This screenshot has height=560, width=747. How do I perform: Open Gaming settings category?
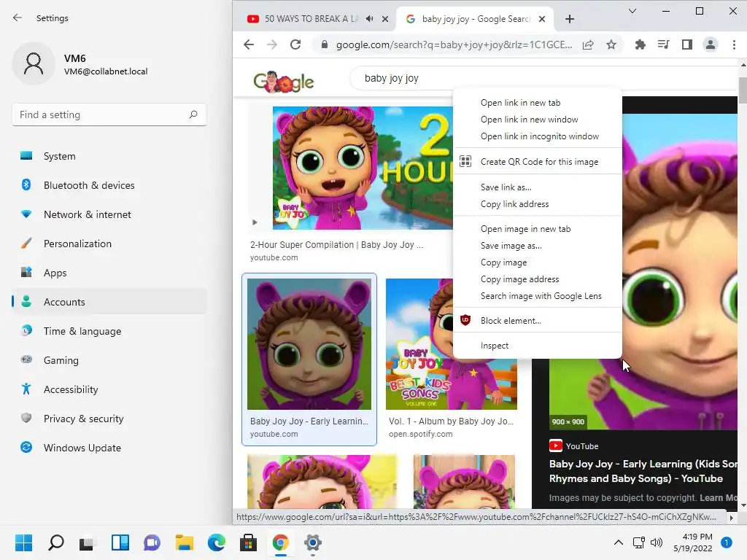point(109,360)
